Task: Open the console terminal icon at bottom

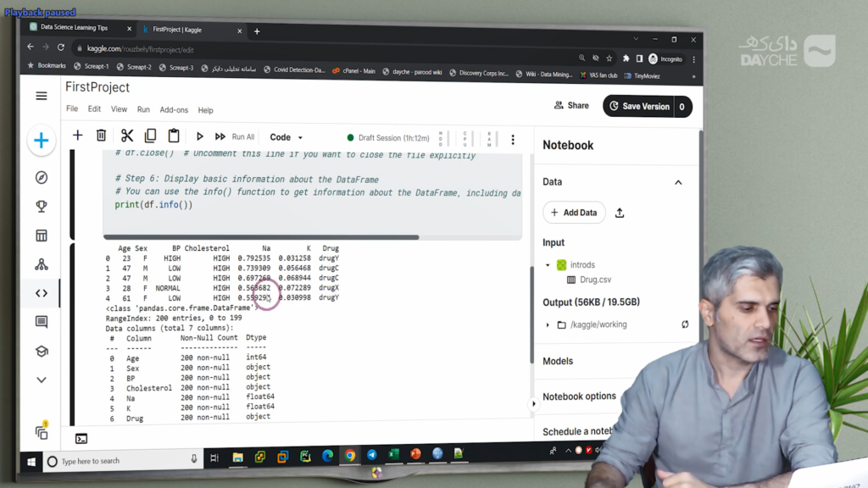Action: click(81, 439)
